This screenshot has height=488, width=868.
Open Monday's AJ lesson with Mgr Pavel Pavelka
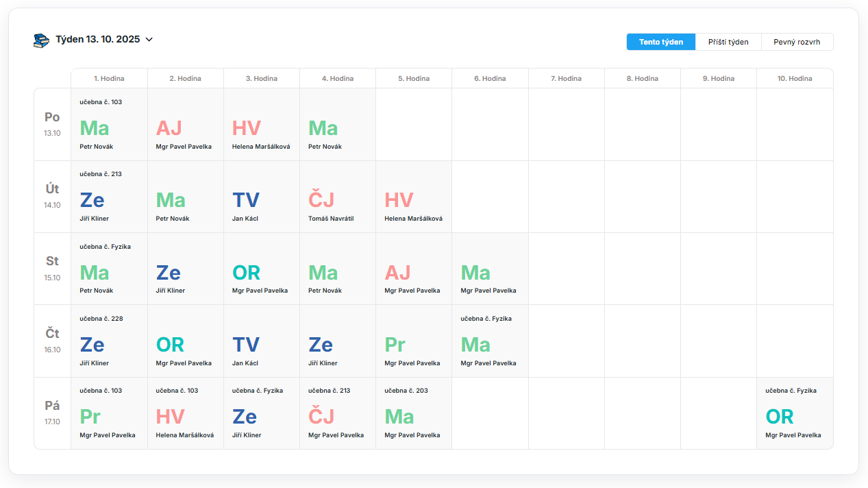[x=186, y=125]
